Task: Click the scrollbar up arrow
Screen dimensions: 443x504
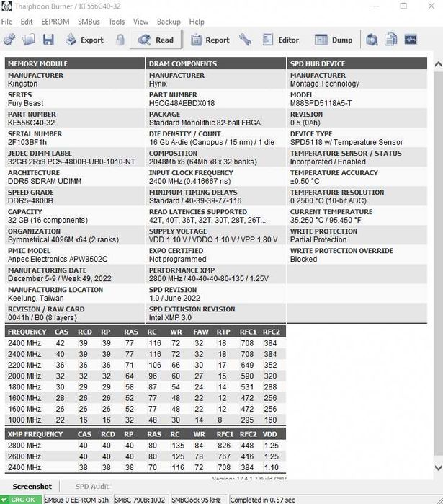Action: pyautogui.click(x=438, y=64)
